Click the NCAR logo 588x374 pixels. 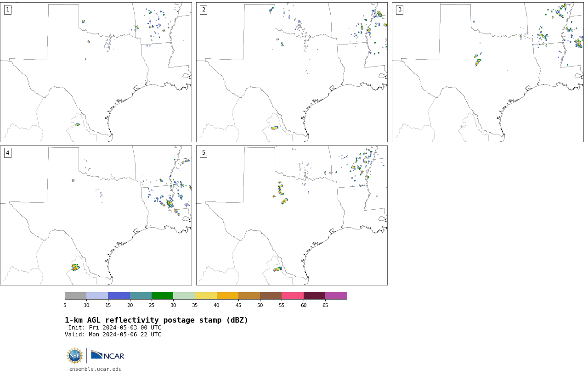[x=107, y=356]
